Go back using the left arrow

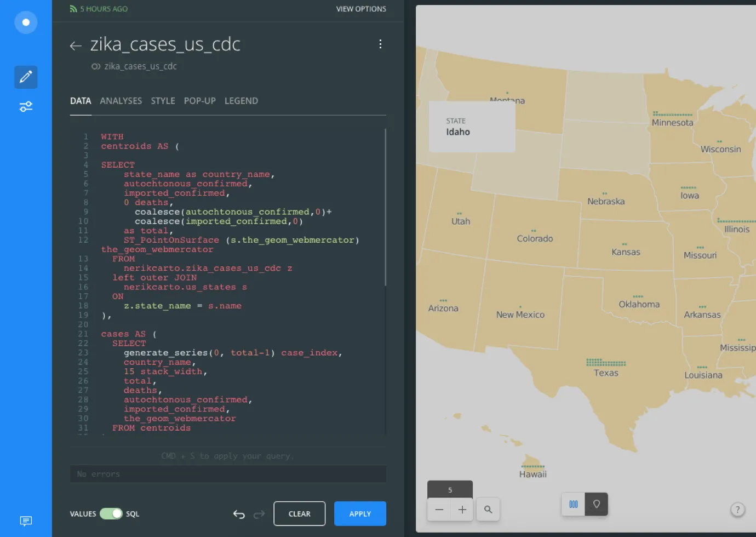click(76, 46)
